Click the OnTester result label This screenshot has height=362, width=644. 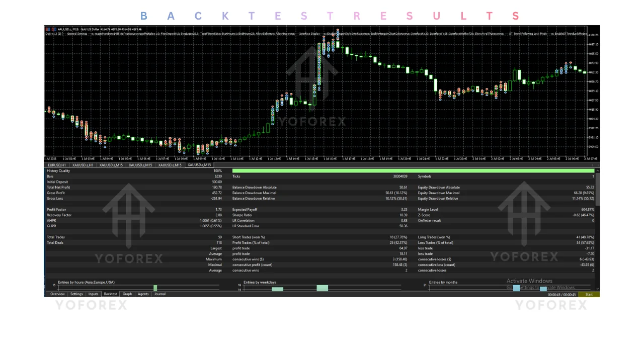429,221
